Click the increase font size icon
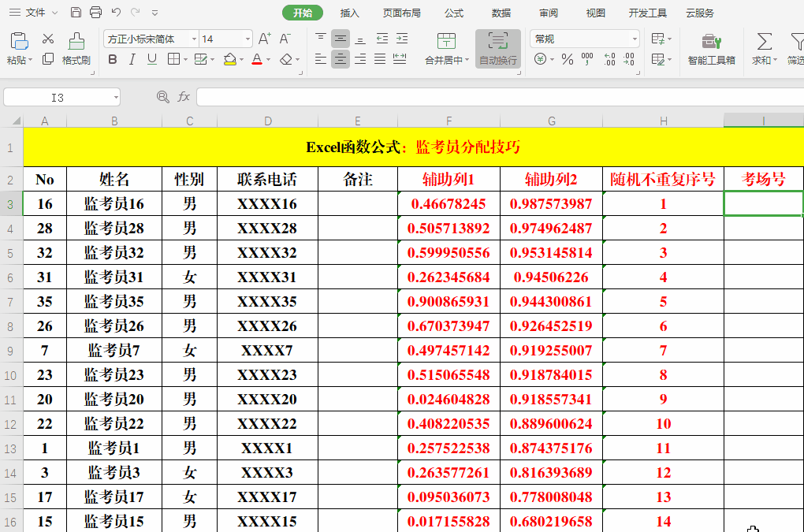Viewport: 804px width, 532px height. 265,39
